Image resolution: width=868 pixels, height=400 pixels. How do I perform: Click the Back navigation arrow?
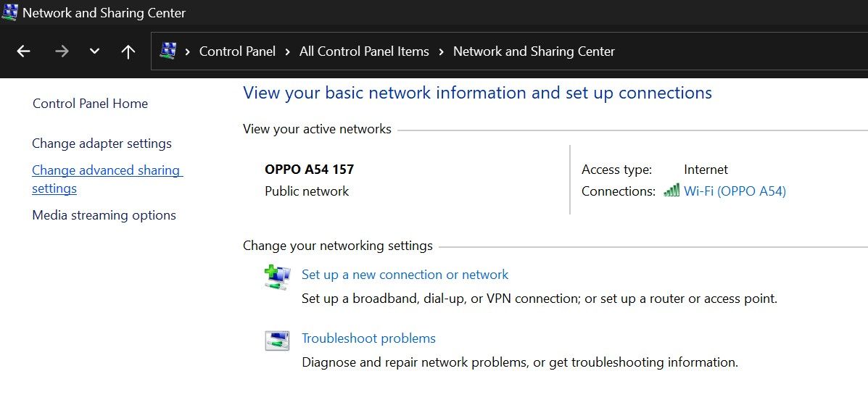23,51
